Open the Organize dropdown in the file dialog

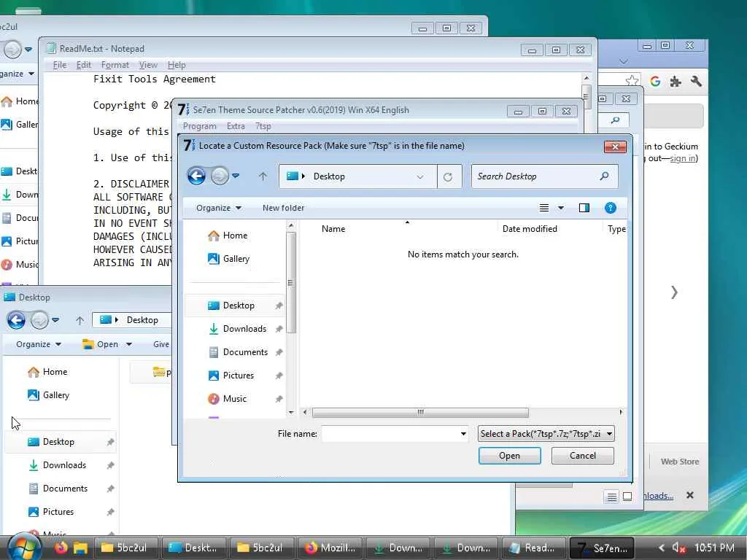[219, 208]
